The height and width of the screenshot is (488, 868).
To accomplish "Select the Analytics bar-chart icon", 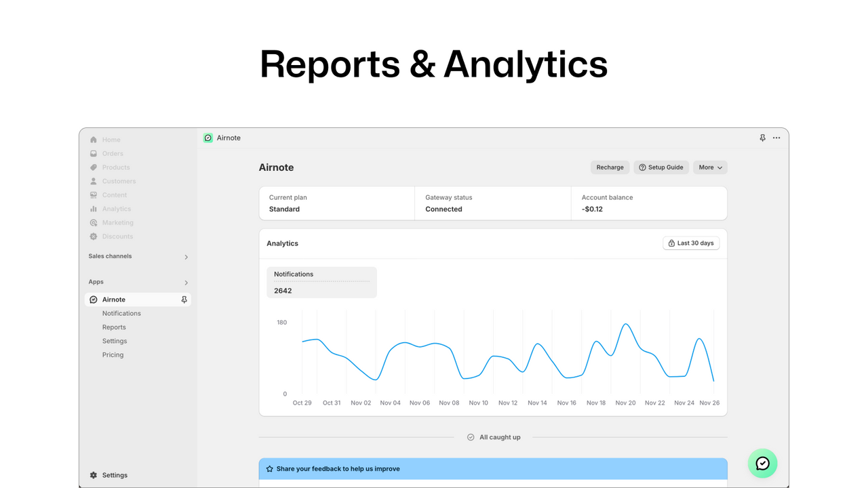I will 93,209.
